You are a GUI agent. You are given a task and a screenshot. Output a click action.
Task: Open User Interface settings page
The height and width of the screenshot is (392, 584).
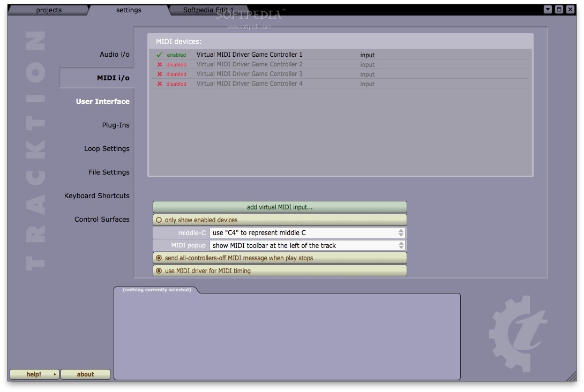pos(103,101)
